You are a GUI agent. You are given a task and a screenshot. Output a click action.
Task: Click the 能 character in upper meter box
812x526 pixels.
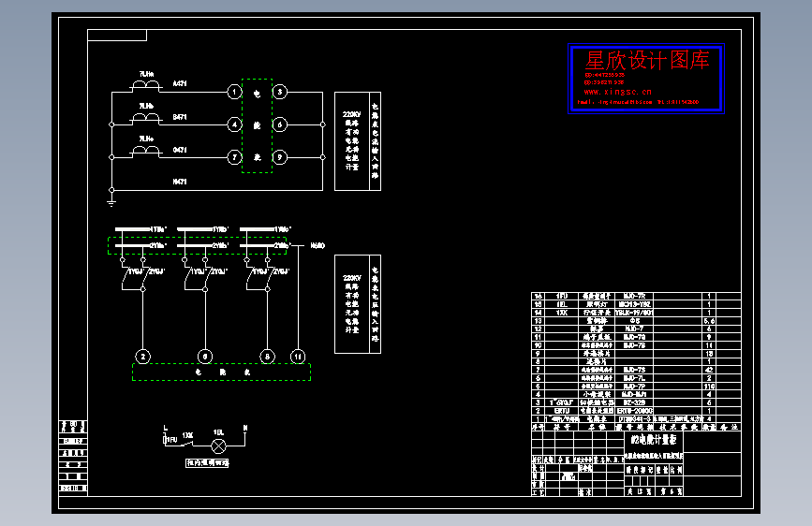tap(258, 125)
